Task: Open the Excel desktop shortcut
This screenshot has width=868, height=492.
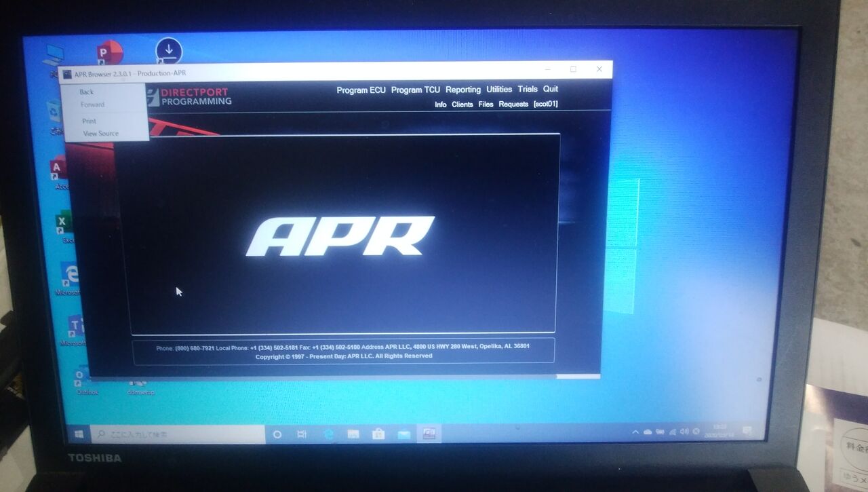Action: (x=66, y=227)
